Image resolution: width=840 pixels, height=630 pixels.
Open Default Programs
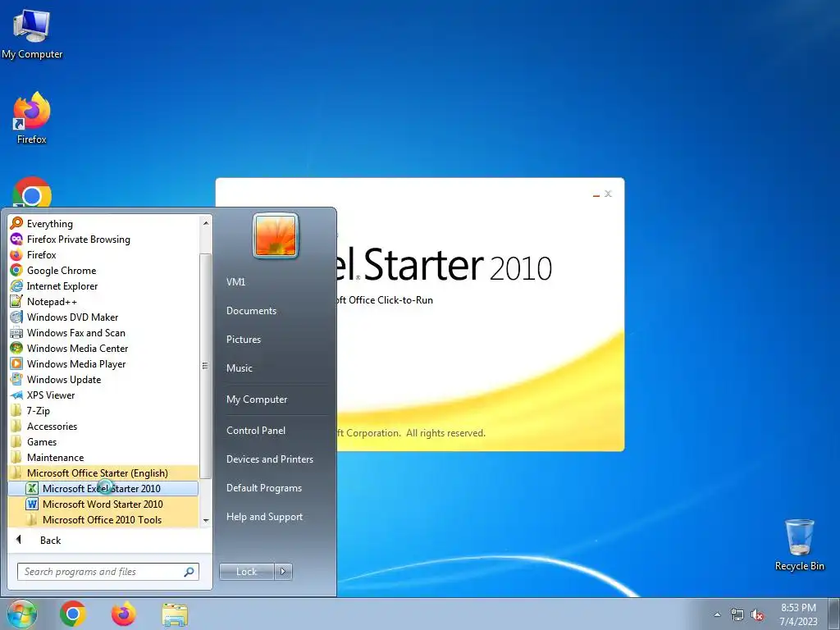263,488
